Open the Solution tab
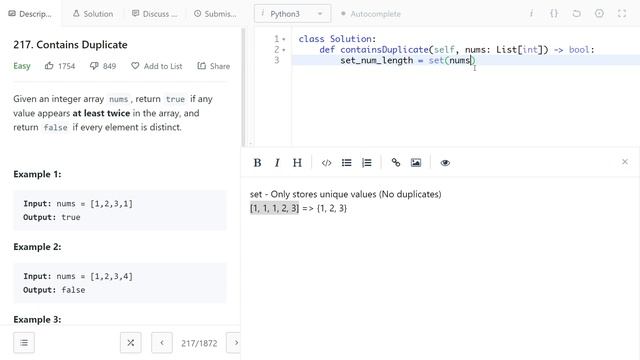The width and height of the screenshot is (640, 360). coord(93,14)
